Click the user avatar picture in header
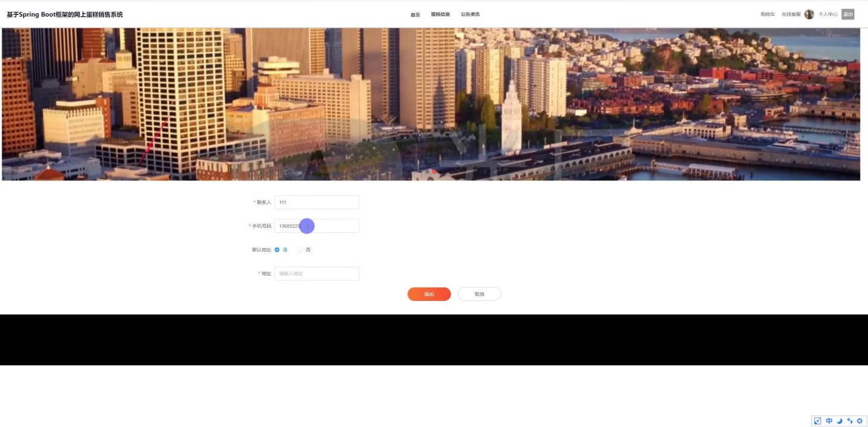 pyautogui.click(x=809, y=14)
